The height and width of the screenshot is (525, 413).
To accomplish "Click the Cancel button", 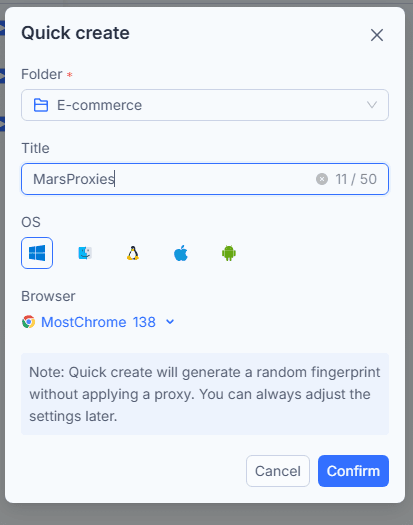I will [x=278, y=471].
